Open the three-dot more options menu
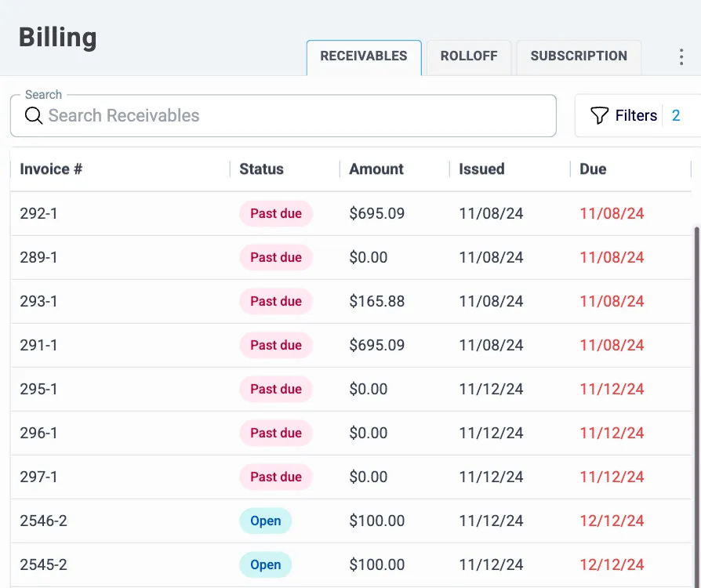The width and height of the screenshot is (701, 588). pos(681,56)
